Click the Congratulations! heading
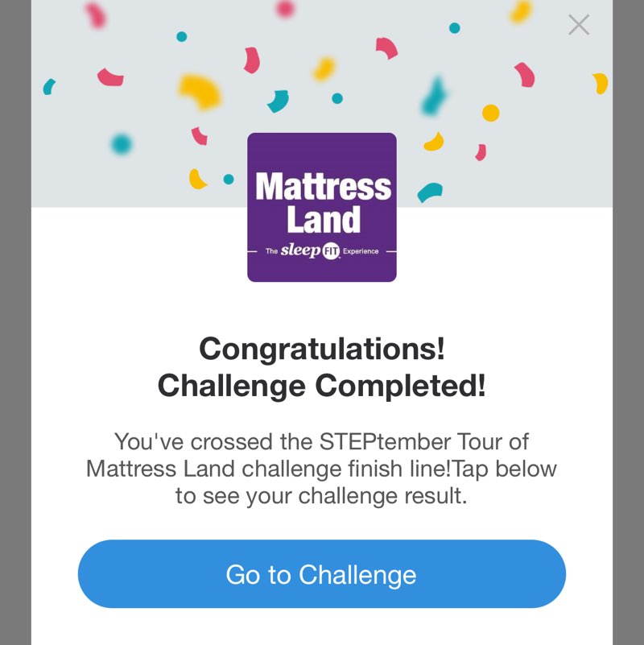This screenshot has width=644, height=645. coord(321,349)
